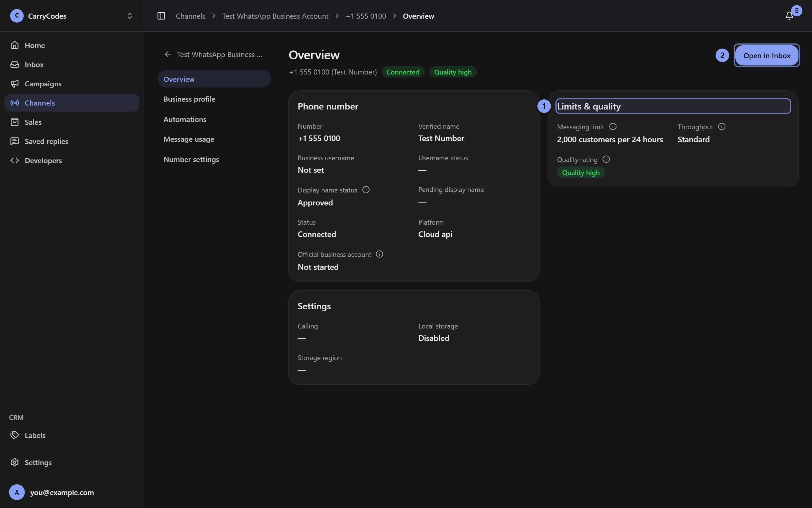This screenshot has width=812, height=508.
Task: Click the back arrow beside Test WhatsApp Business
Action: 168,54
